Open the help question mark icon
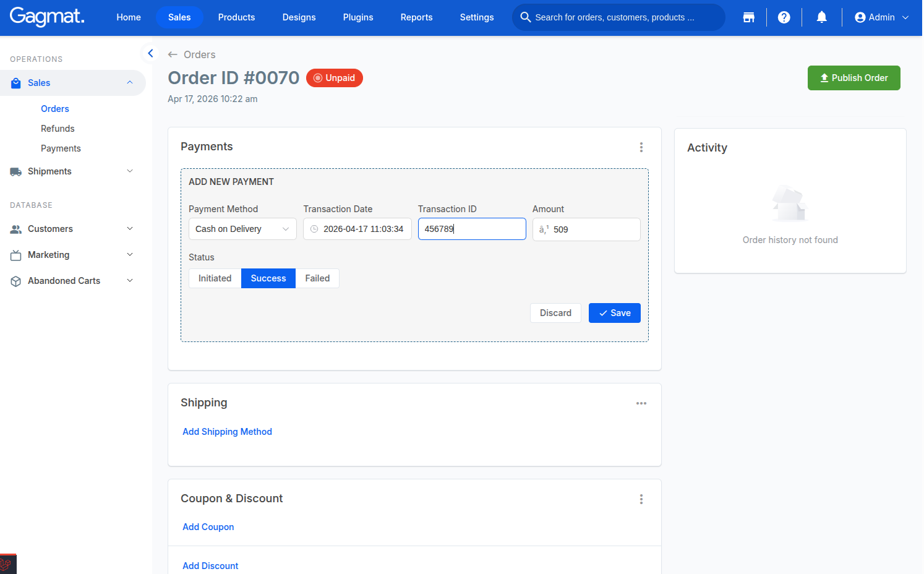 point(784,17)
